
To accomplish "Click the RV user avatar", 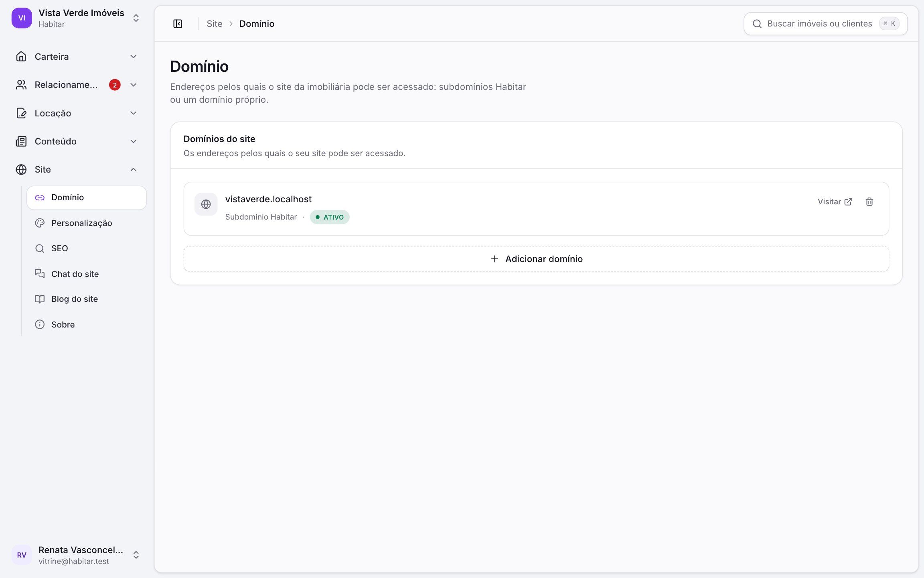I will [x=22, y=555].
